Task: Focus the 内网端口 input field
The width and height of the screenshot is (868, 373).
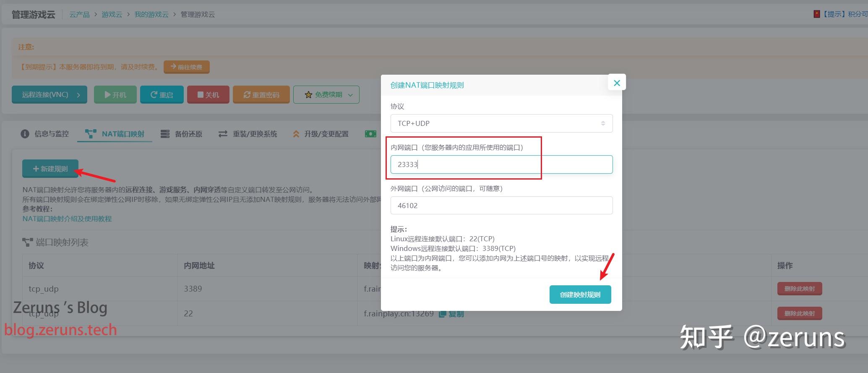Action: pos(501,164)
